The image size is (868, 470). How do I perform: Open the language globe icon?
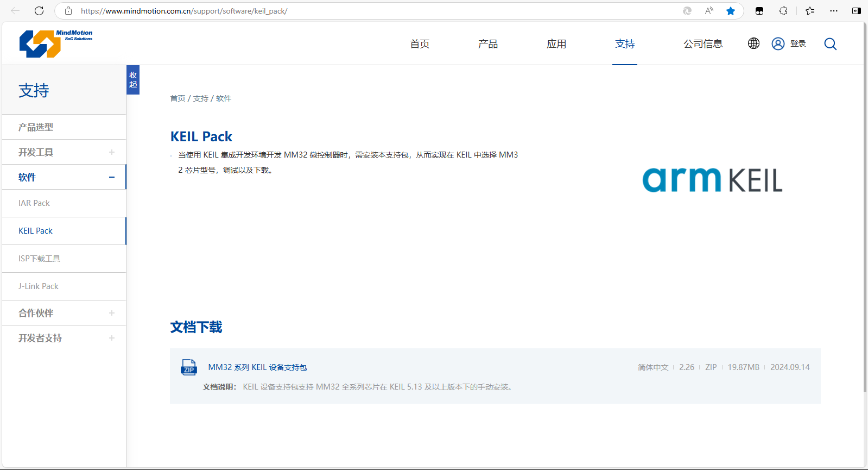tap(753, 43)
